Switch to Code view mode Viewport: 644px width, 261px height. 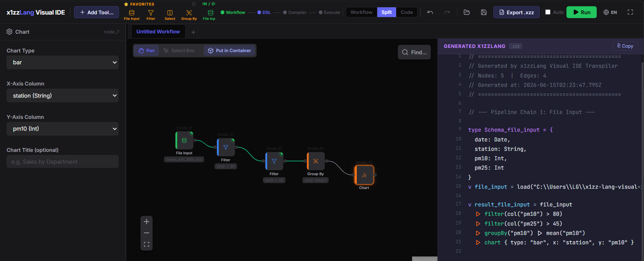coord(406,12)
